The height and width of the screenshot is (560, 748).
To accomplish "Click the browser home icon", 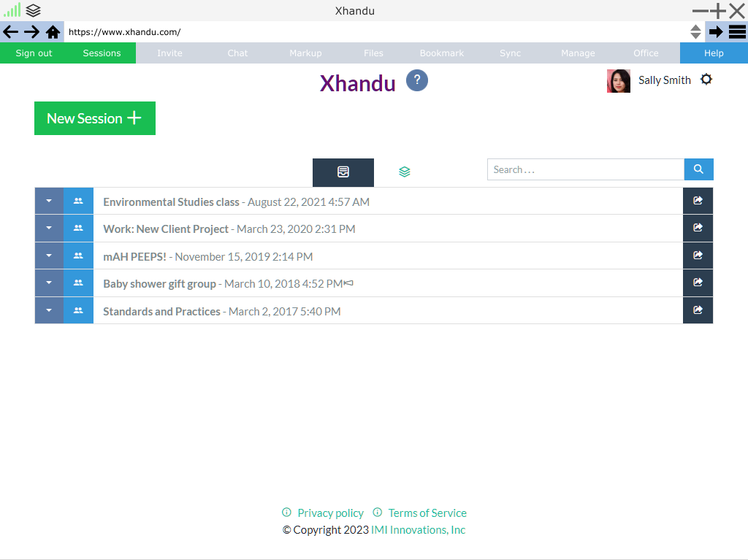I will (53, 32).
